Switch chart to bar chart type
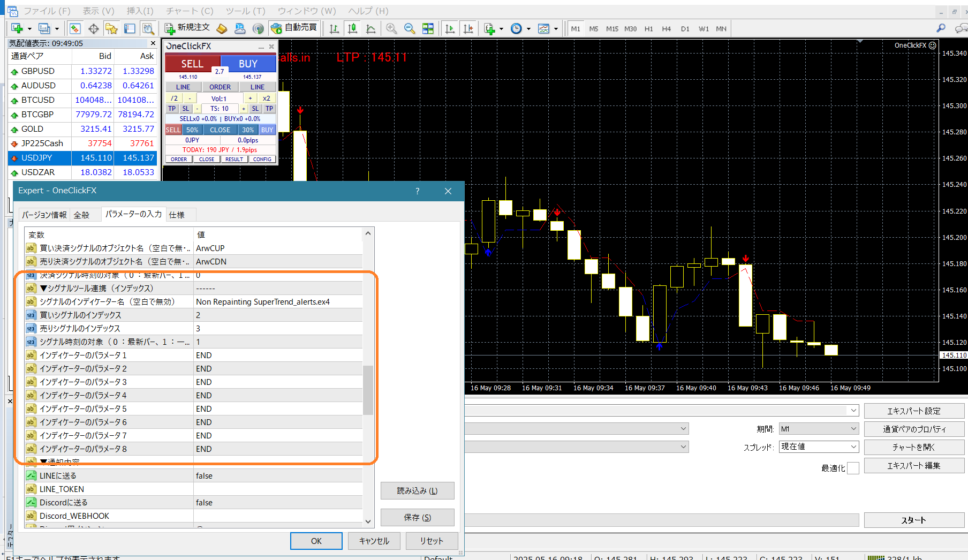The image size is (968, 560). [334, 28]
